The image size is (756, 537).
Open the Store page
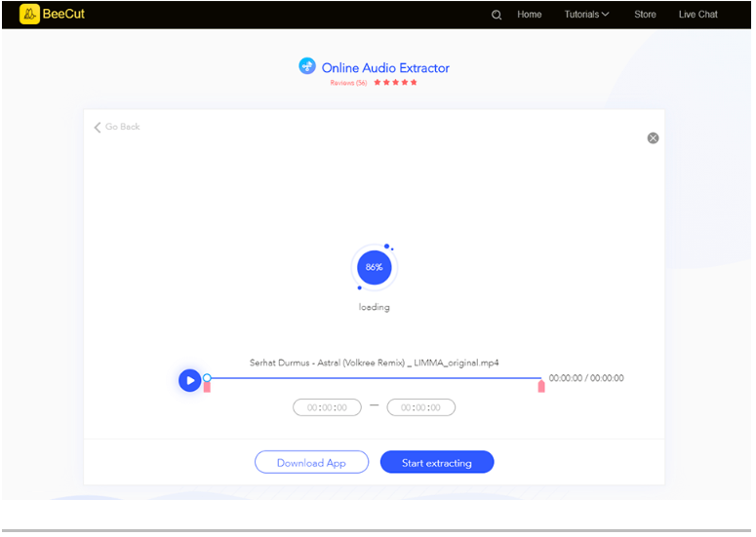(645, 15)
